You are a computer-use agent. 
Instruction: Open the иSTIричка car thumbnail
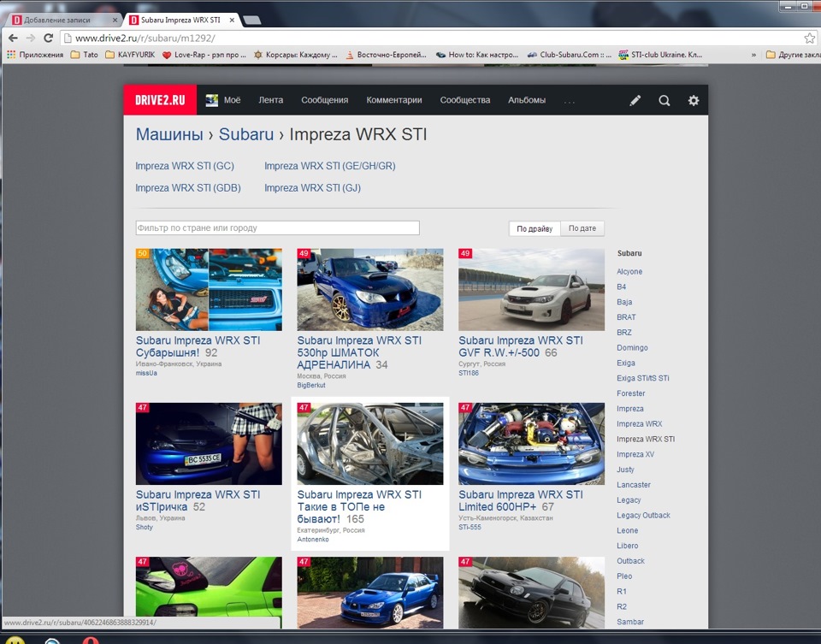coord(209,444)
